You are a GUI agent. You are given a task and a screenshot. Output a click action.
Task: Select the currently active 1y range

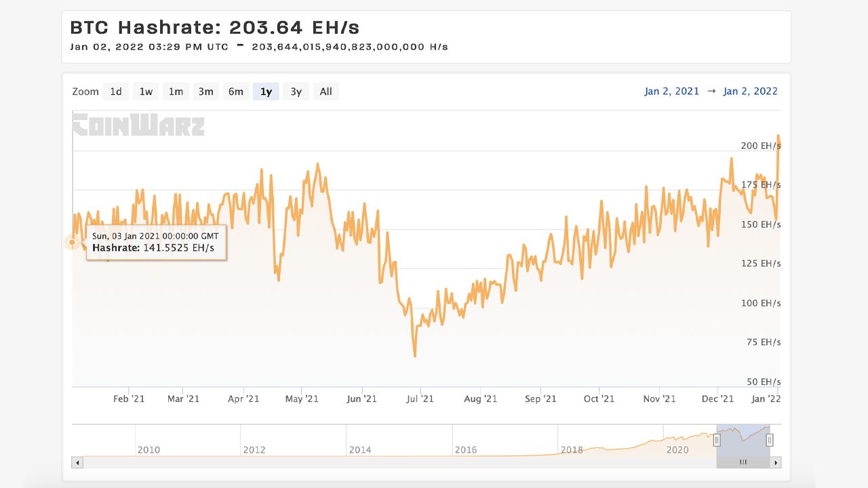[x=266, y=91]
